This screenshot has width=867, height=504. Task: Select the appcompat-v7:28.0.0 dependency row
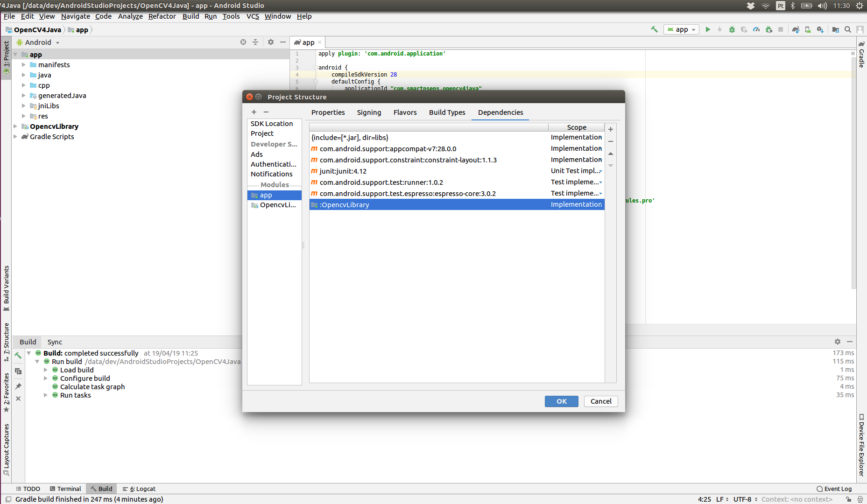457,149
